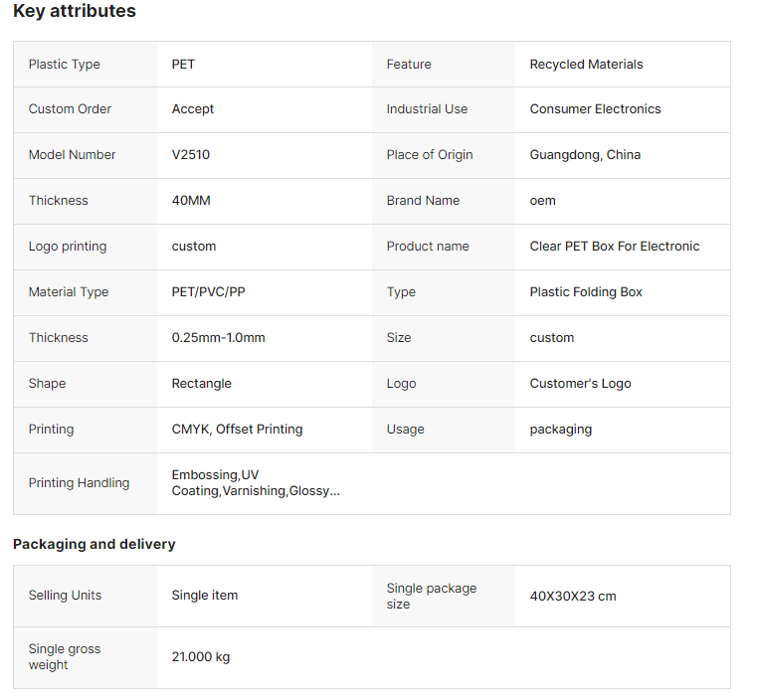Click the 'Plastic Folding Box' type value
Viewport: 757px width, 700px height.
click(x=586, y=292)
